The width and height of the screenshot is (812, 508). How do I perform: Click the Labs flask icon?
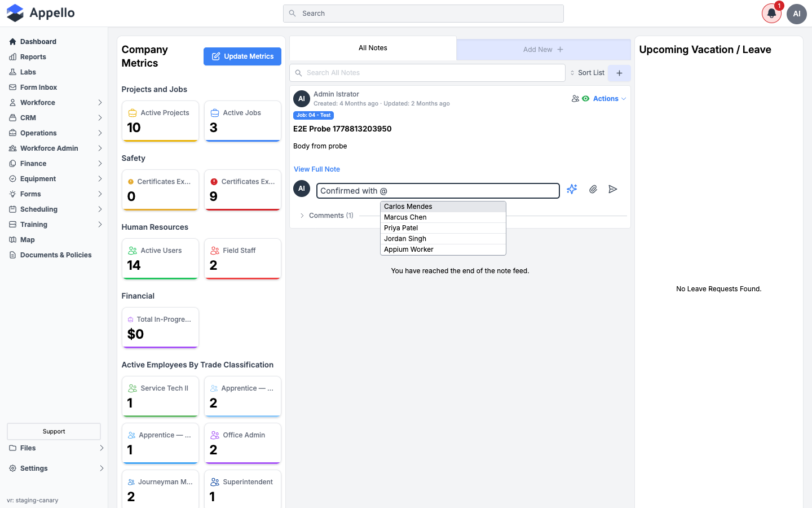(x=12, y=72)
